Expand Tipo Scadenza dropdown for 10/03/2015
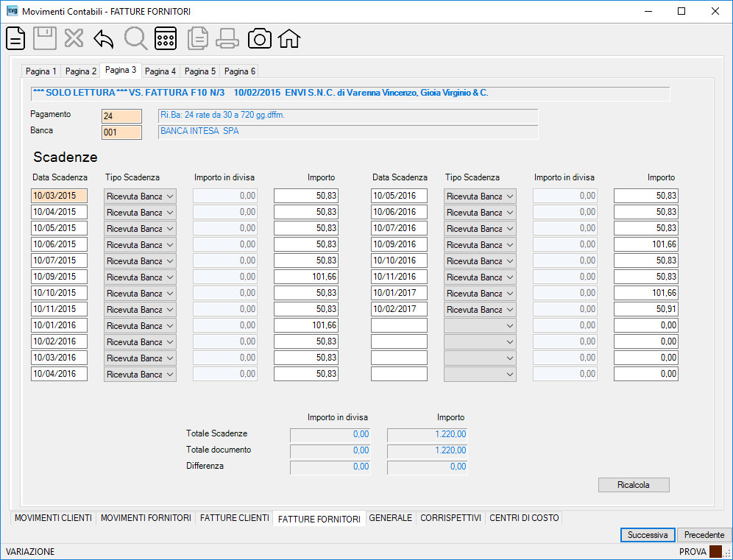733x560 pixels. pyautogui.click(x=141, y=196)
